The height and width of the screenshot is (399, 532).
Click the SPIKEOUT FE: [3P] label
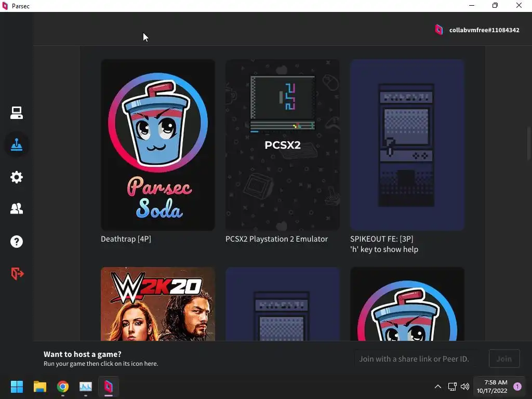[382, 239]
